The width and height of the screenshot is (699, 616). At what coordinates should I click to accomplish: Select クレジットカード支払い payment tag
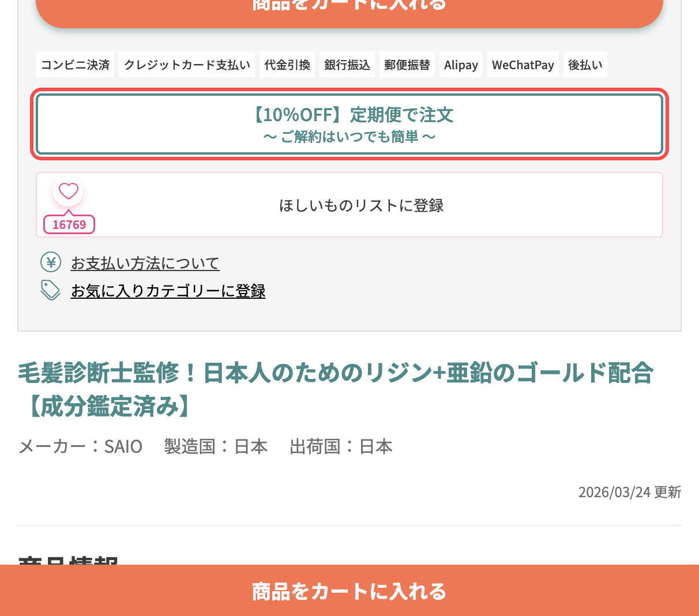[187, 65]
